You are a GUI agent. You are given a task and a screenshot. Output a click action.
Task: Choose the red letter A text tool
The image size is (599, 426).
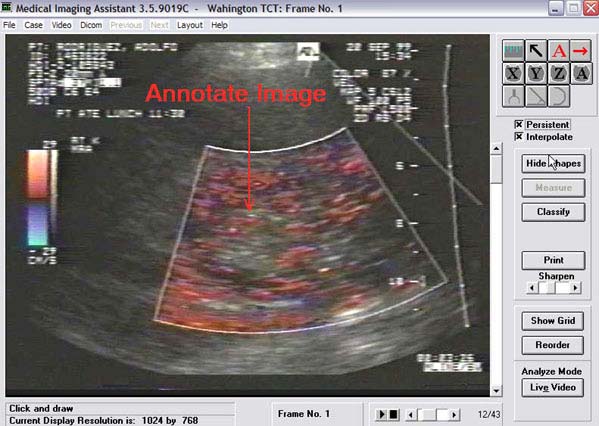coord(559,50)
